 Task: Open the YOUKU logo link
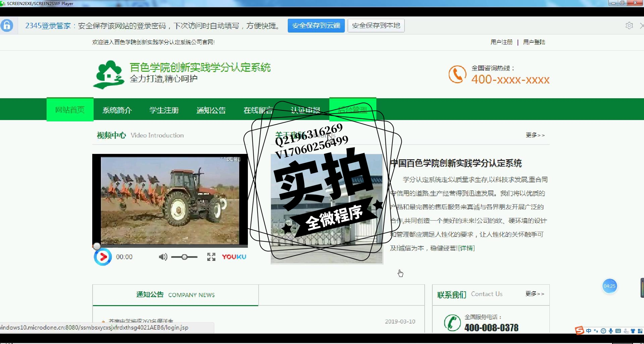pyautogui.click(x=234, y=257)
